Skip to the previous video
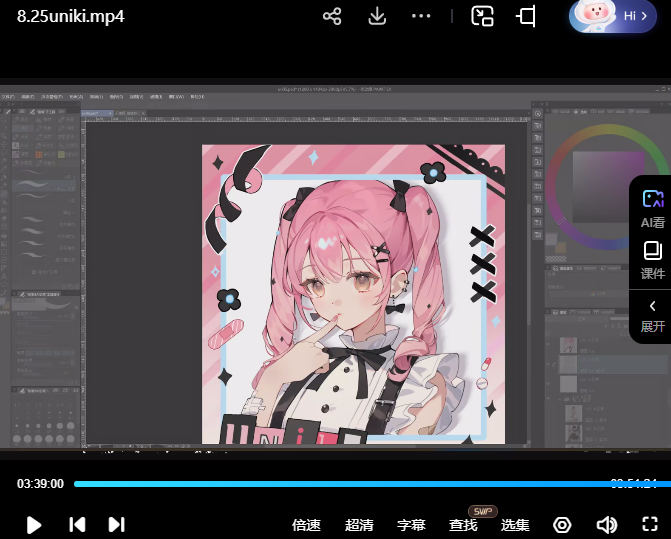This screenshot has height=539, width=671. [76, 524]
